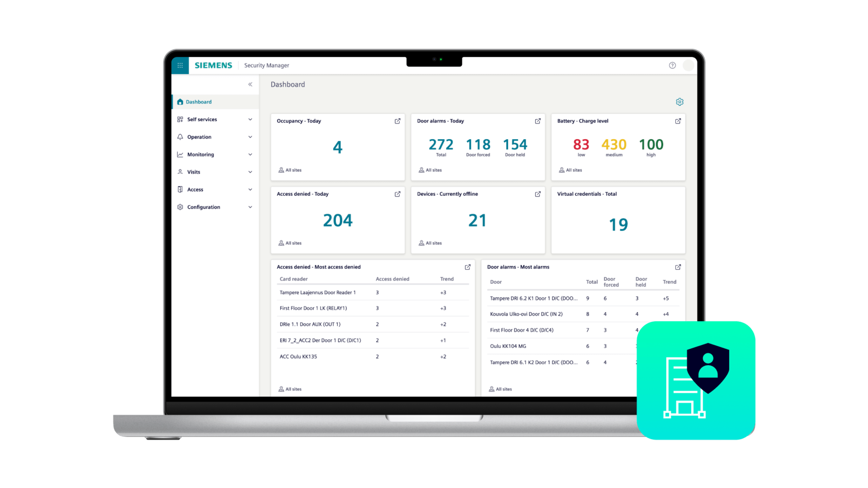868x488 pixels.
Task: Click the Visits person icon
Action: pos(180,171)
